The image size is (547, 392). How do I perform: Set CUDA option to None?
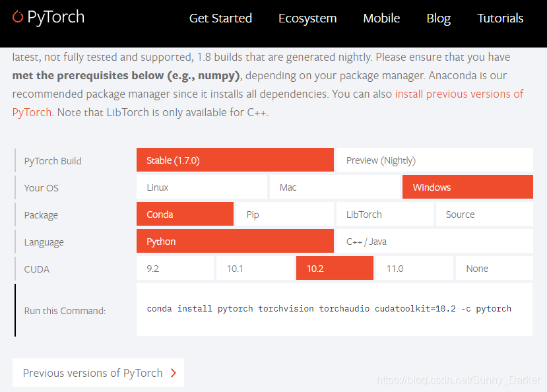494,269
